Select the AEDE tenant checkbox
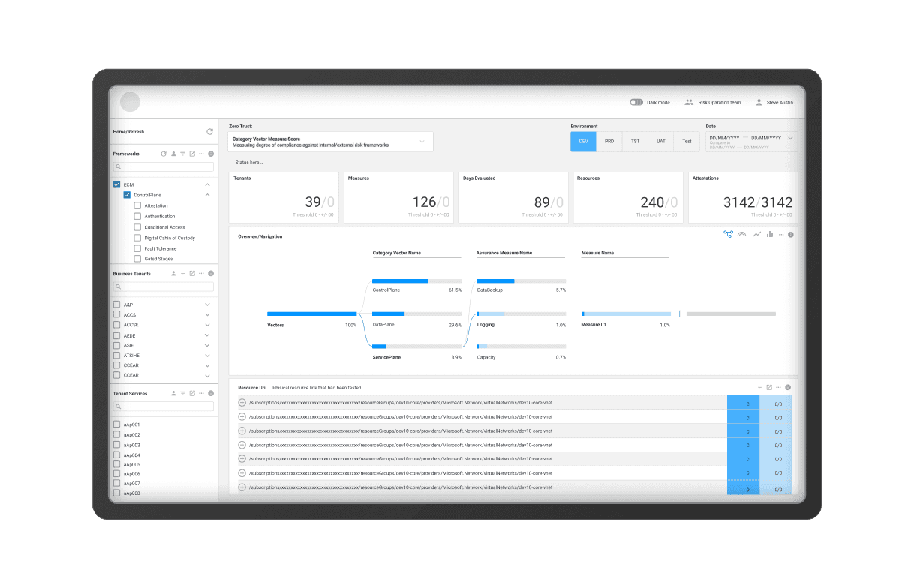 [x=116, y=335]
